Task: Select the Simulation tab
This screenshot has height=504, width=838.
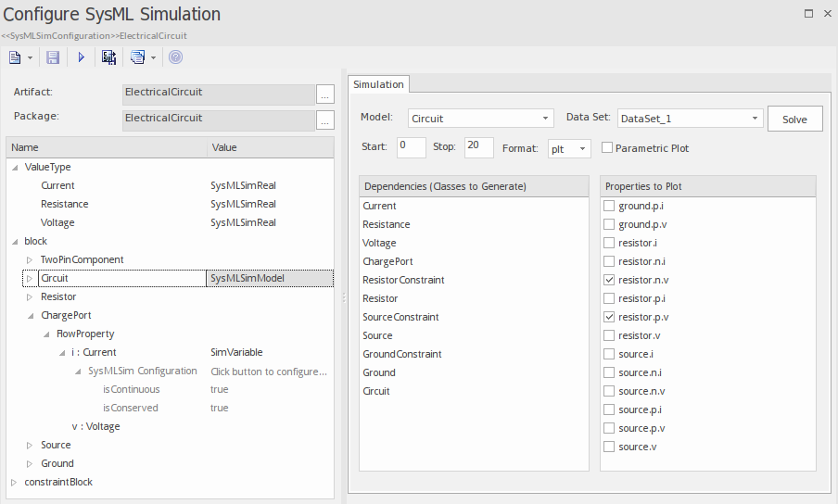Action: coord(378,84)
